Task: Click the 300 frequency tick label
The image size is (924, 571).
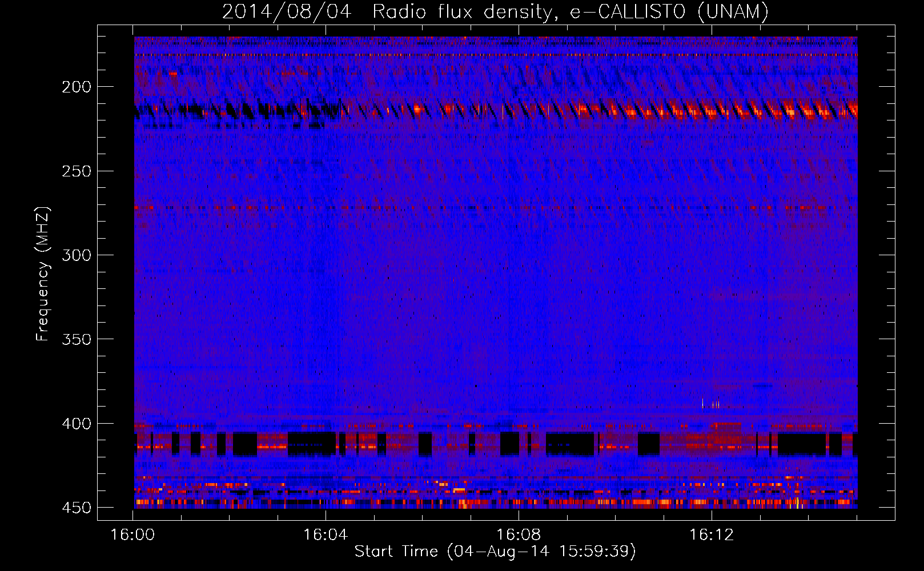Action: [x=77, y=255]
